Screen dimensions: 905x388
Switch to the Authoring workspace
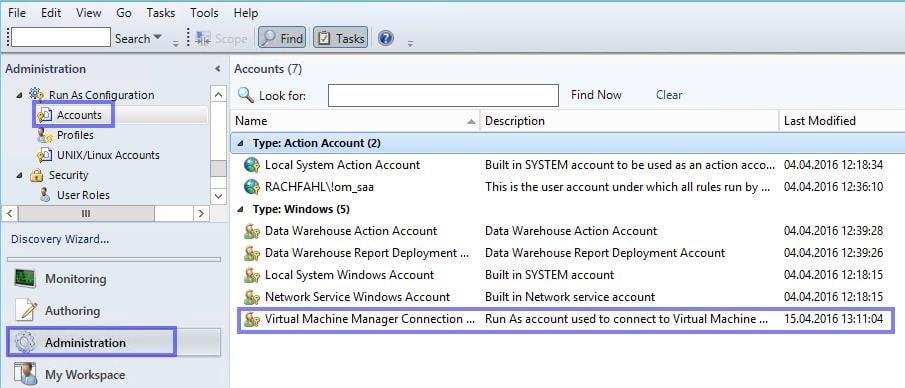click(x=72, y=311)
